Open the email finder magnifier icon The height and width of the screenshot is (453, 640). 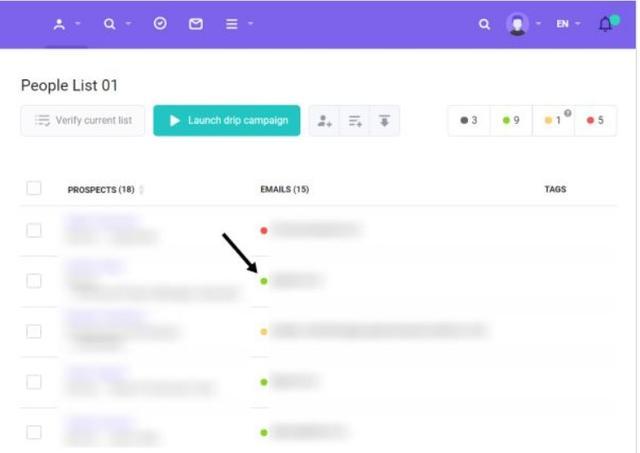click(109, 24)
